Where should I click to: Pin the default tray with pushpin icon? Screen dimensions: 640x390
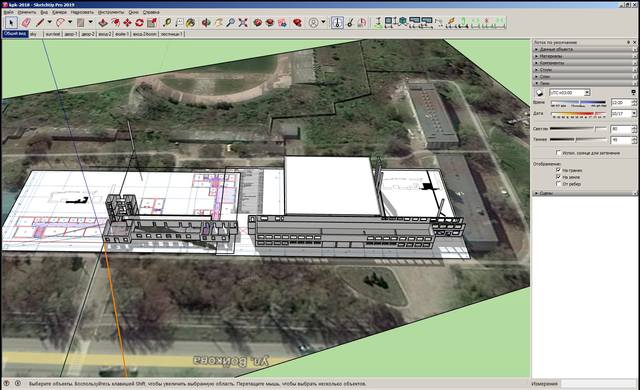pos(629,42)
